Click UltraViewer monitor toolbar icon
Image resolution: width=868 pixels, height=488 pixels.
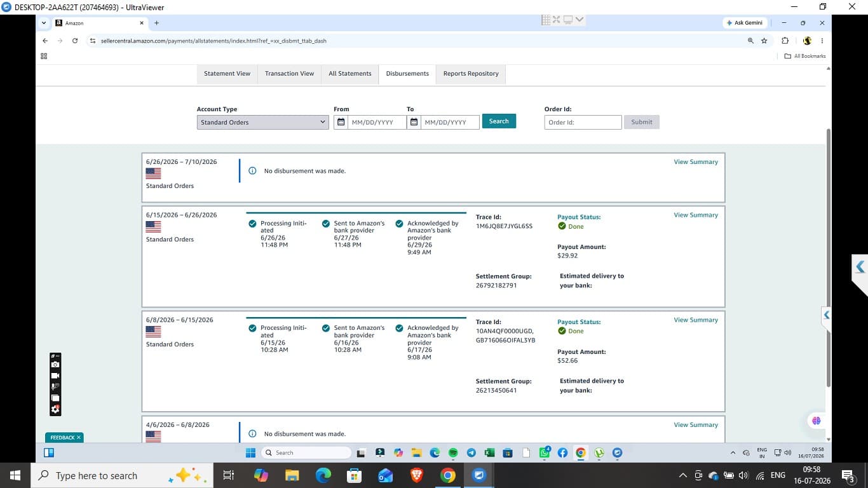[x=568, y=20]
